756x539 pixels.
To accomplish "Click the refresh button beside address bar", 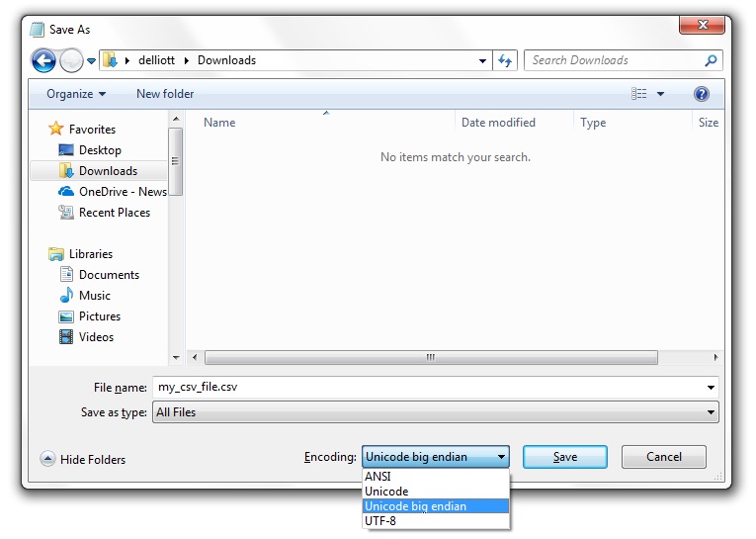I will point(505,60).
